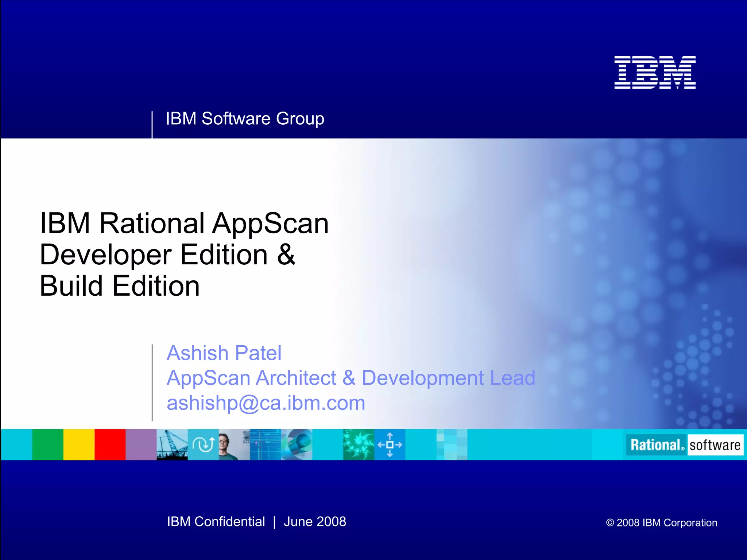Click the green starburst fractal tile
Image resolution: width=747 pixels, height=560 pixels.
[x=359, y=444]
